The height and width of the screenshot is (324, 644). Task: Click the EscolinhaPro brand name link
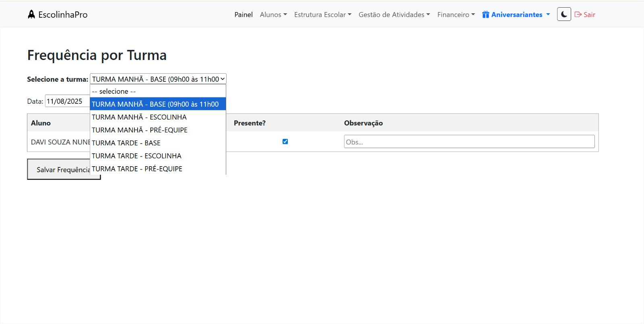(63, 15)
